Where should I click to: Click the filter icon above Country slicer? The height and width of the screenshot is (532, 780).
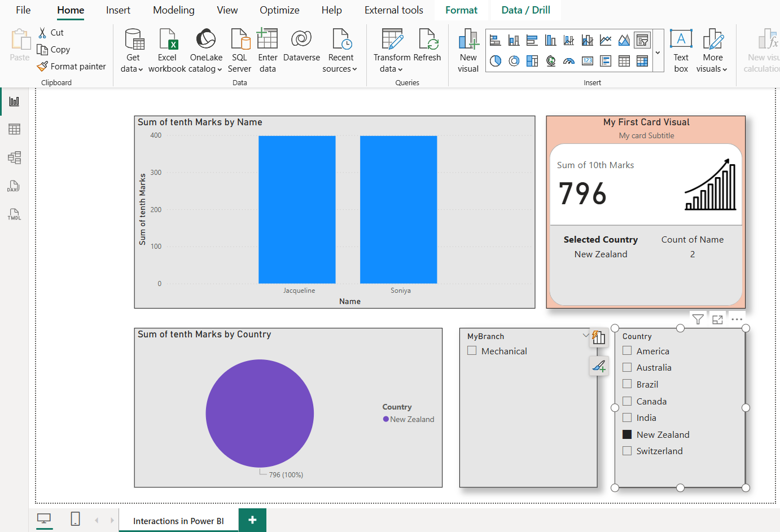coord(698,319)
